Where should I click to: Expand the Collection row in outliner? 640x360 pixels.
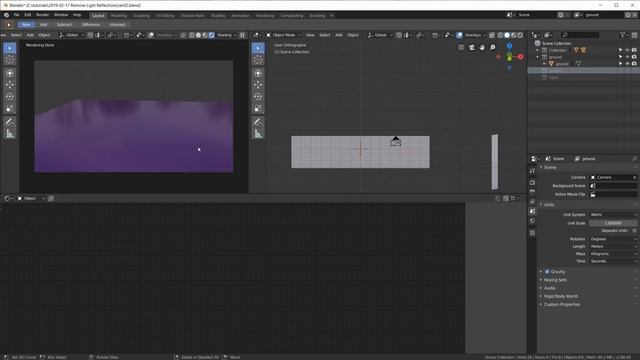538,50
